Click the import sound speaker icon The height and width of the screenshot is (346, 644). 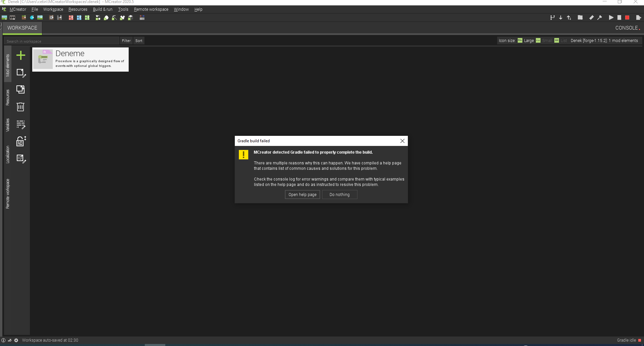click(x=51, y=18)
